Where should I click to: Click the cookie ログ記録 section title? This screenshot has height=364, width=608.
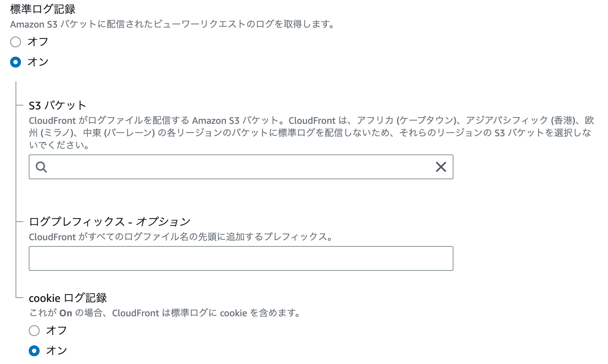click(x=69, y=298)
